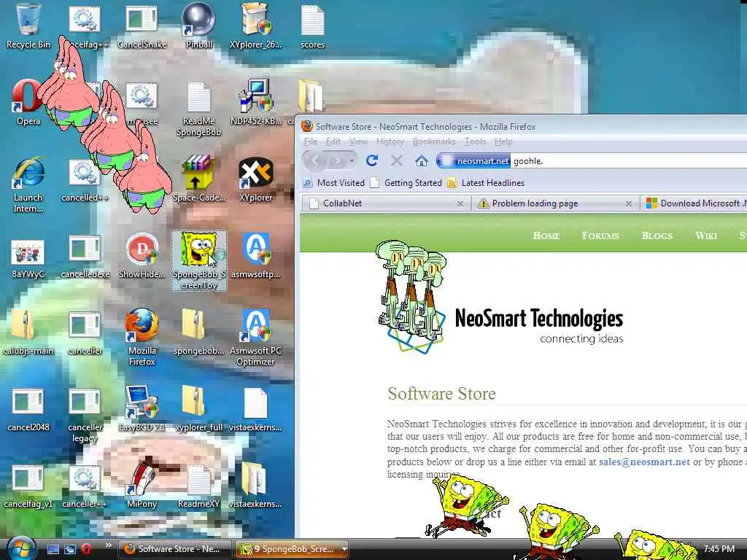Screen dimensions: 747x560
Task: Launch Internet Explorer desktop shortcut
Action: 28,184
